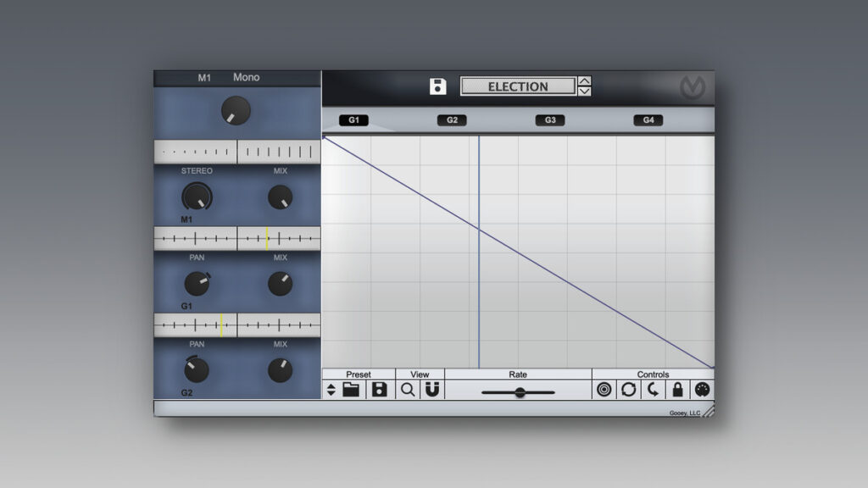
Task: Open the preset stepper arrows near Preset
Action: (331, 390)
